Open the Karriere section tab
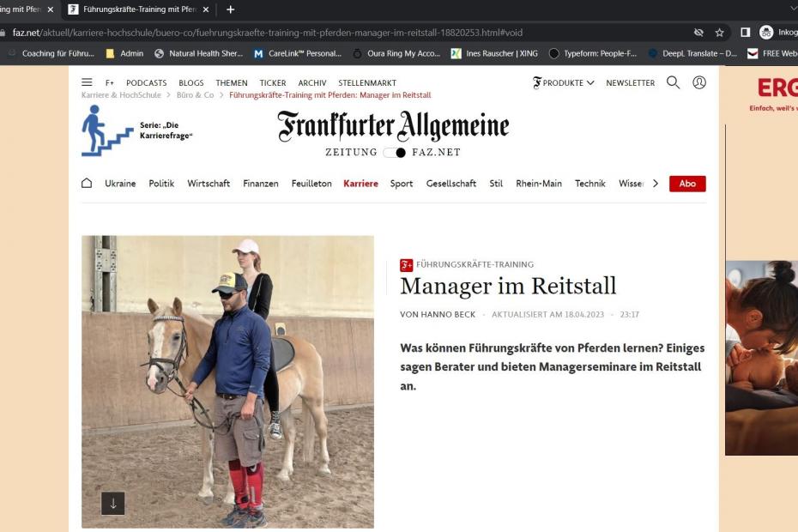Screen dimensions: 798x532 point(360,184)
